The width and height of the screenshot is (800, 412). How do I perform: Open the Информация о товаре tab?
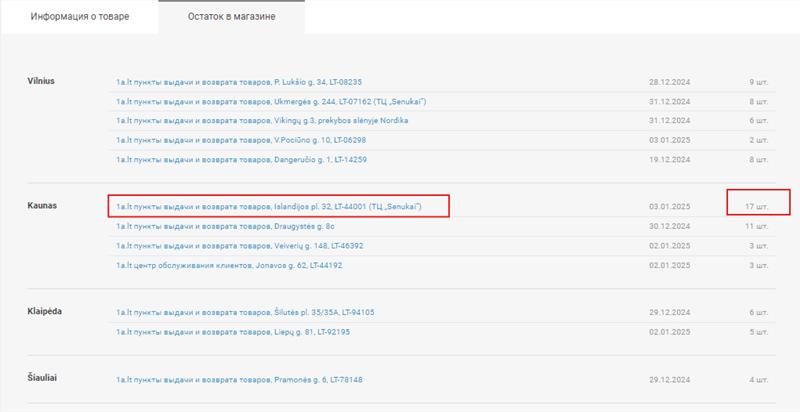80,16
